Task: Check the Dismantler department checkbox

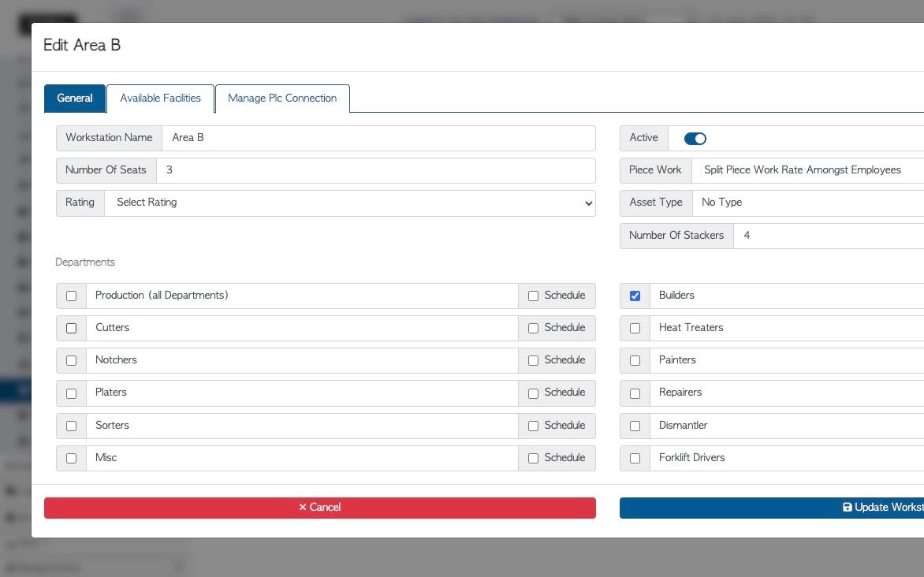Action: pyautogui.click(x=635, y=426)
